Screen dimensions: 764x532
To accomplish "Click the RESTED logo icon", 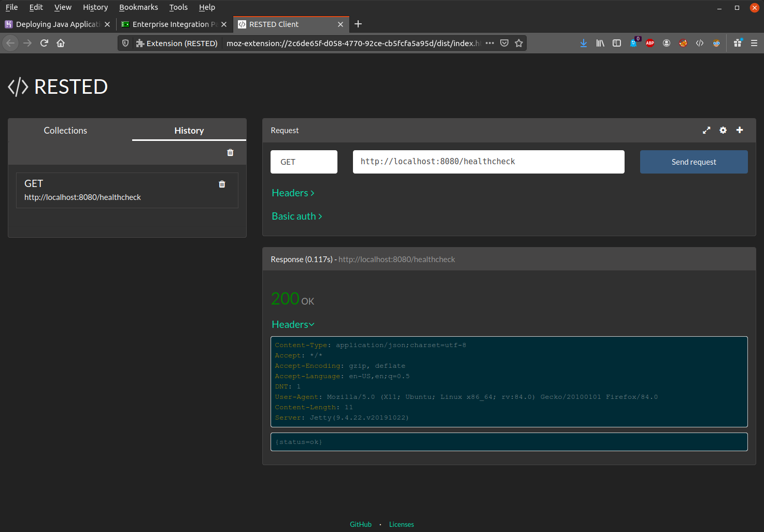I will [18, 87].
